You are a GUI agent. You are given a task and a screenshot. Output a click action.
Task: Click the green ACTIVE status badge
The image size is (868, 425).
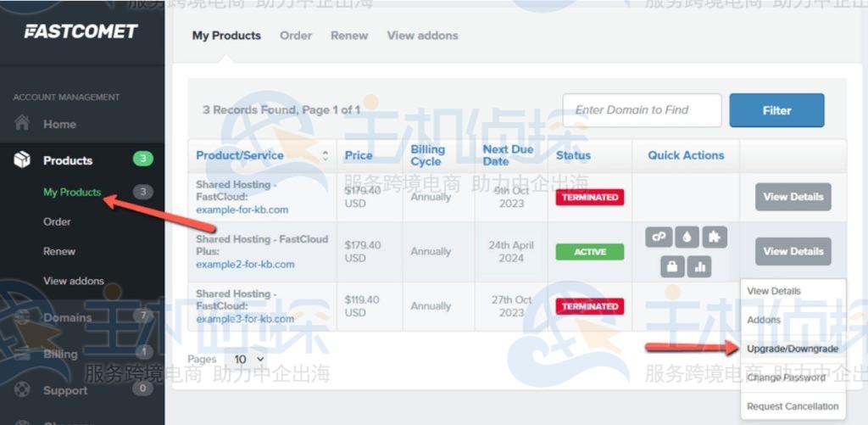(590, 252)
